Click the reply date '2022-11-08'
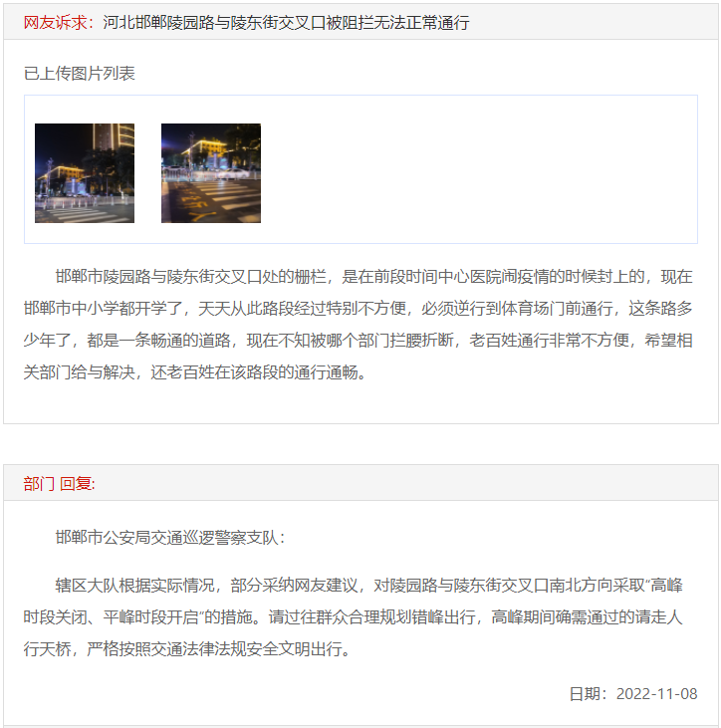This screenshot has width=721, height=728. click(657, 694)
